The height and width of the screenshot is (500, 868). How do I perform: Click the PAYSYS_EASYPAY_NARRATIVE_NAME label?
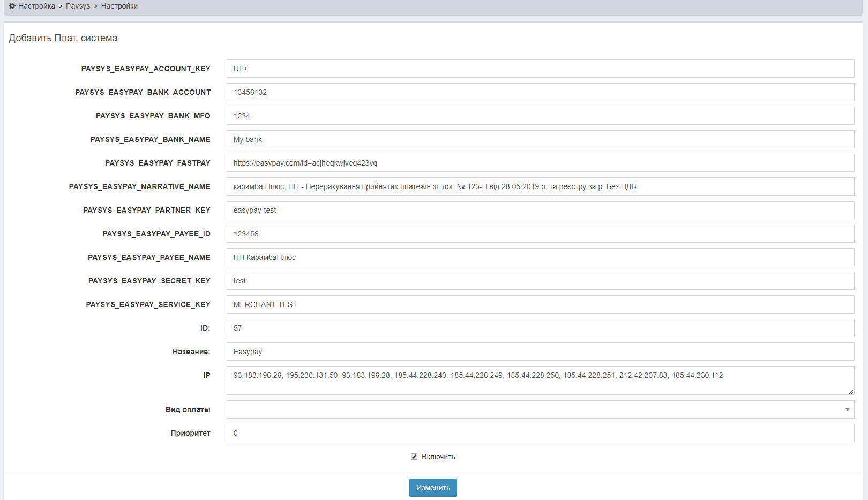tap(140, 186)
